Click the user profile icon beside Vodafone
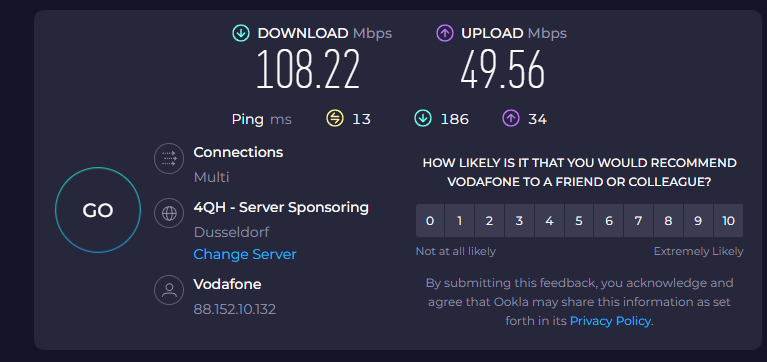The height and width of the screenshot is (362, 767). (169, 290)
